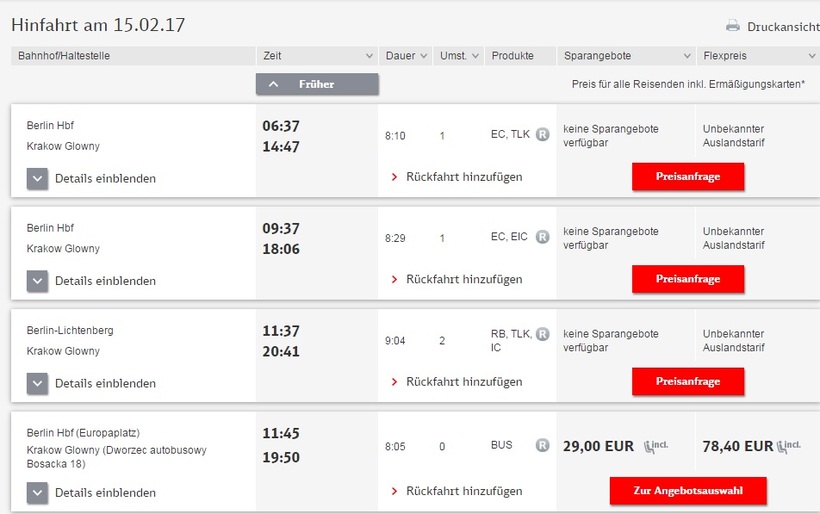820x514 pixels.
Task: Show details for the Europaplatz bus connection
Action: point(37,492)
